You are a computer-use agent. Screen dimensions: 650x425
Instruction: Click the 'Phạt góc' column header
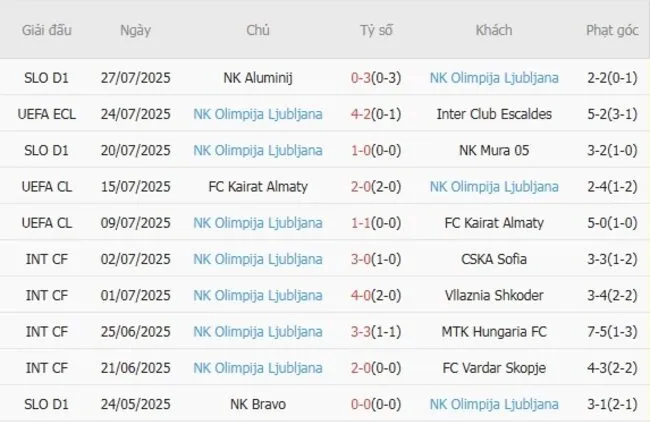pos(611,30)
